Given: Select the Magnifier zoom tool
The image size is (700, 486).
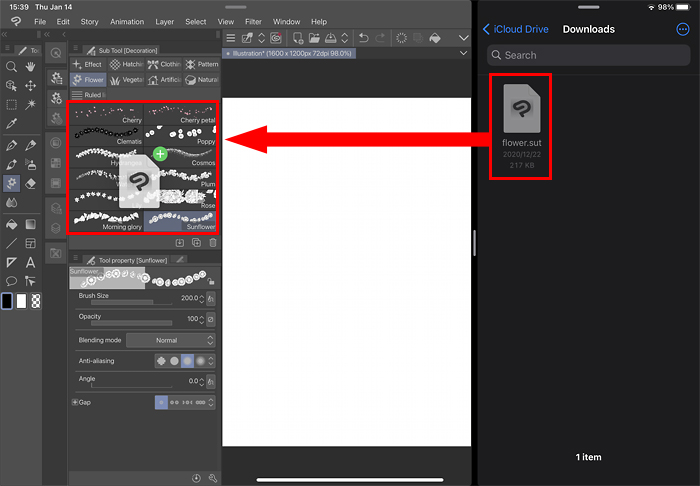Looking at the screenshot, I should tap(11, 67).
